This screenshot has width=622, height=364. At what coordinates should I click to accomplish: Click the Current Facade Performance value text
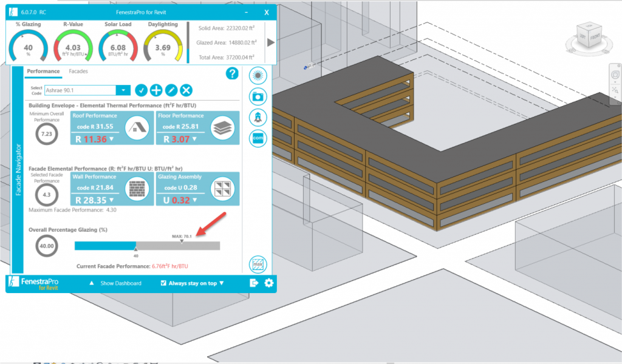170,266
